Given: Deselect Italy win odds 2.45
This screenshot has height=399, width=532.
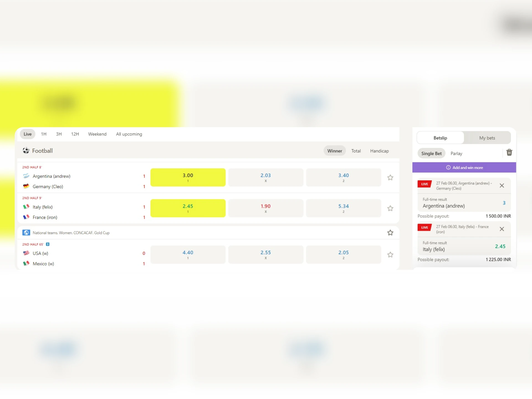Looking at the screenshot, I should [x=188, y=208].
